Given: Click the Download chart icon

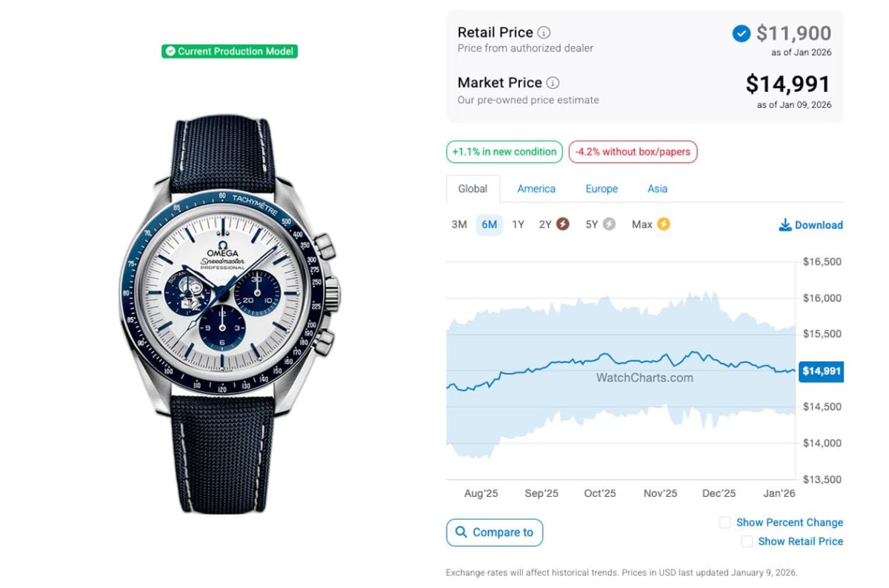Looking at the screenshot, I should [785, 225].
